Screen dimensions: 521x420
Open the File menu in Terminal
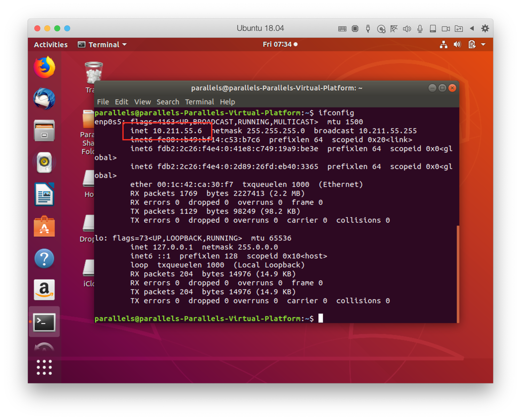coord(103,102)
